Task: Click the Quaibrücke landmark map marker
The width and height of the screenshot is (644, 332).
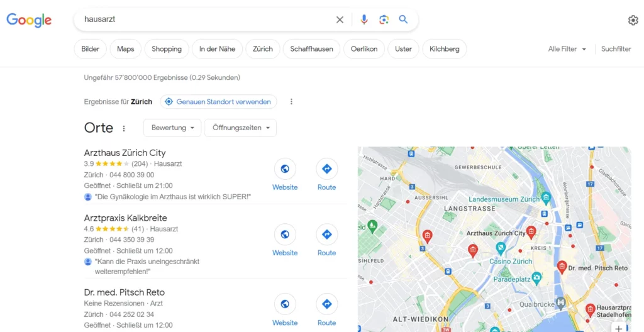Action: [x=560, y=304]
